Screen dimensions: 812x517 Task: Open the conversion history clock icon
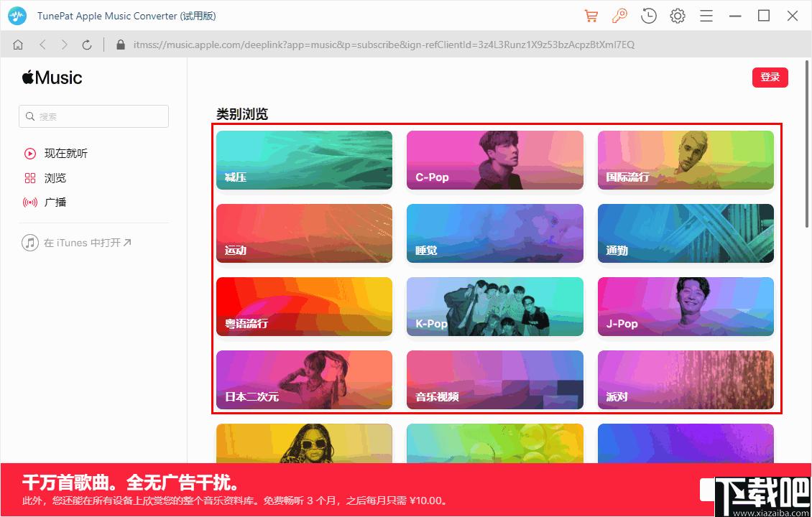coord(648,16)
